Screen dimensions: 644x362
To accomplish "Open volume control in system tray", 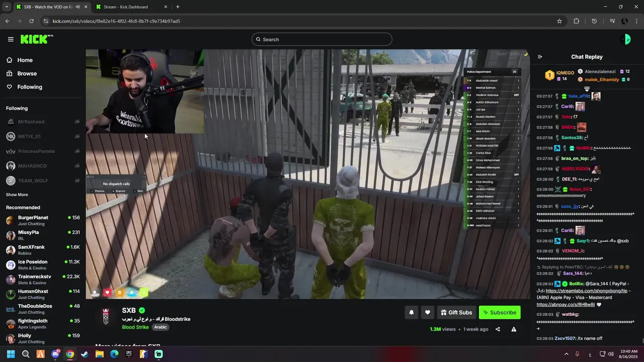I will (x=611, y=354).
